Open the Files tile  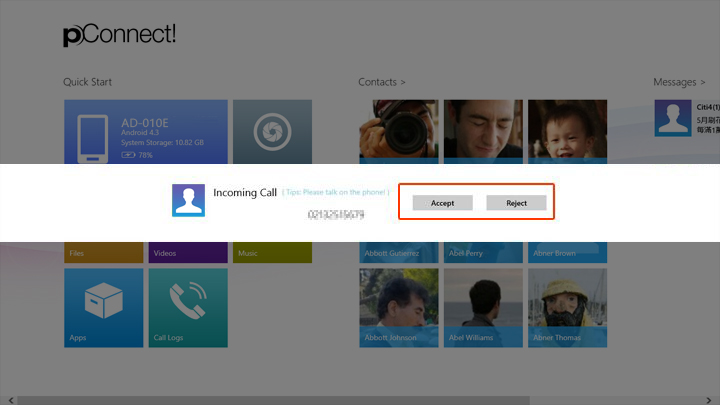104,252
